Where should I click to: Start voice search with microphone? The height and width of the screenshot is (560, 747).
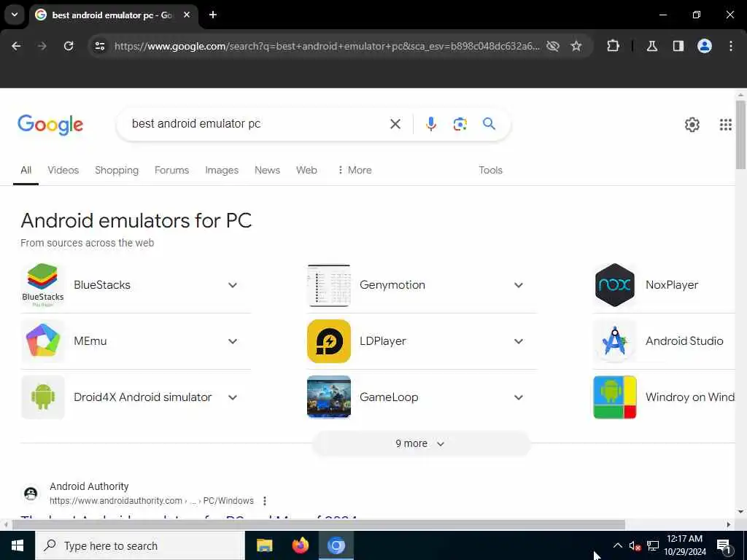(430, 124)
